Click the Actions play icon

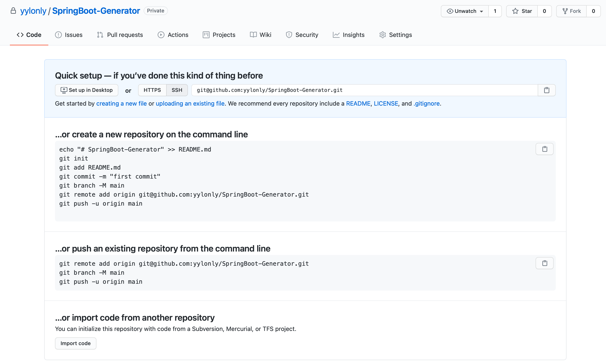click(161, 35)
